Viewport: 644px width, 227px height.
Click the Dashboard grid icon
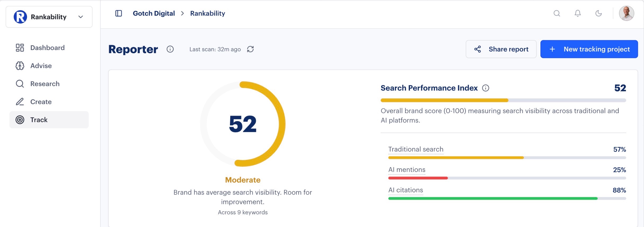20,48
